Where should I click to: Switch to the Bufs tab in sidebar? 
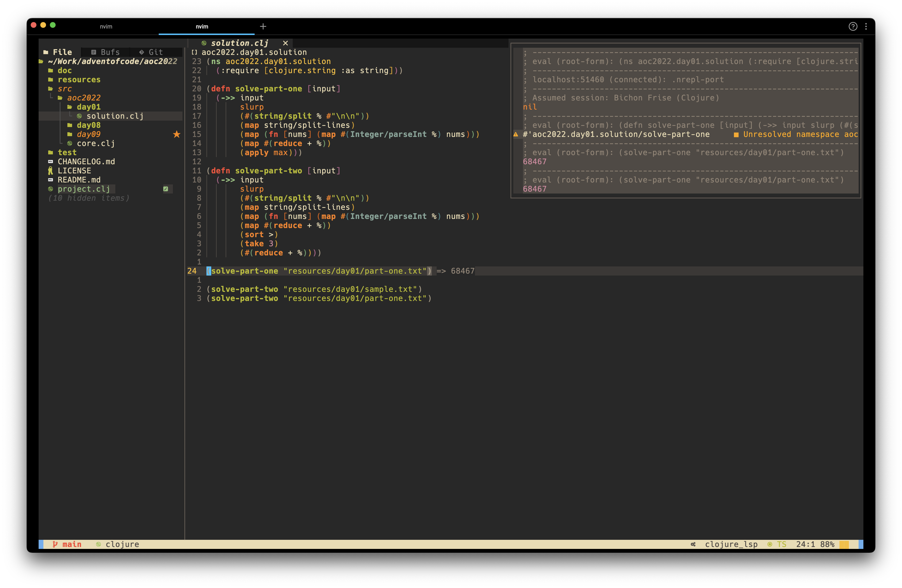coord(106,52)
